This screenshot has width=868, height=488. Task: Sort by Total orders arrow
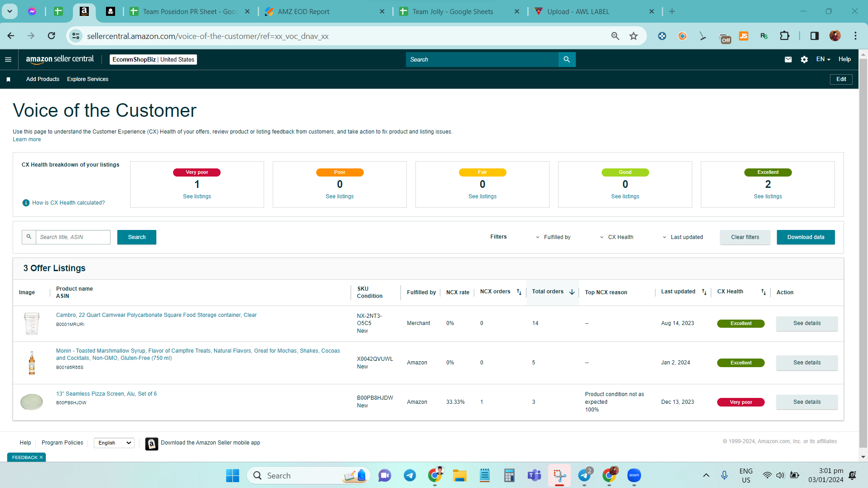pos(572,292)
